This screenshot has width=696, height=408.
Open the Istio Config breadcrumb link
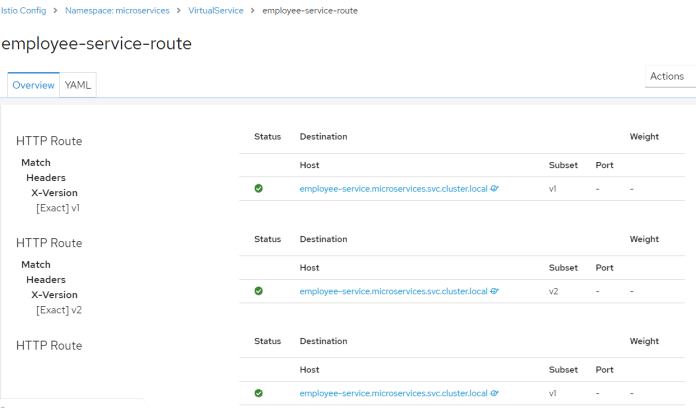(x=24, y=11)
